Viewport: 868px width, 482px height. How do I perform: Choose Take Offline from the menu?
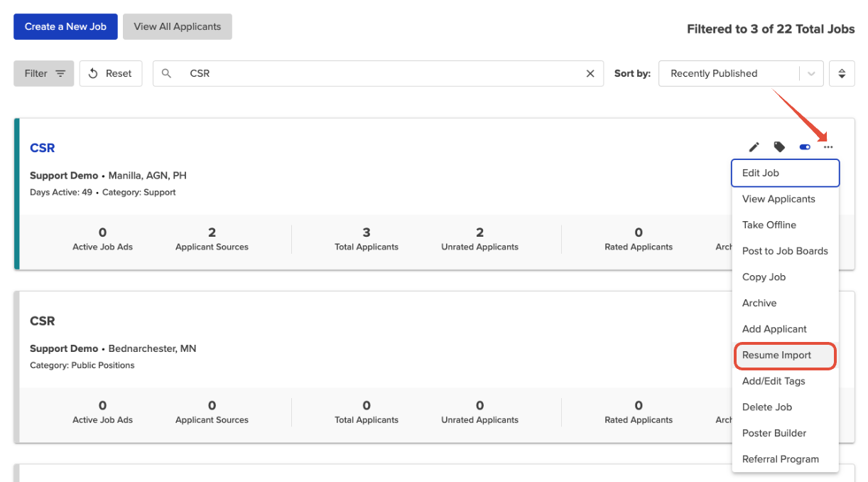point(786,225)
